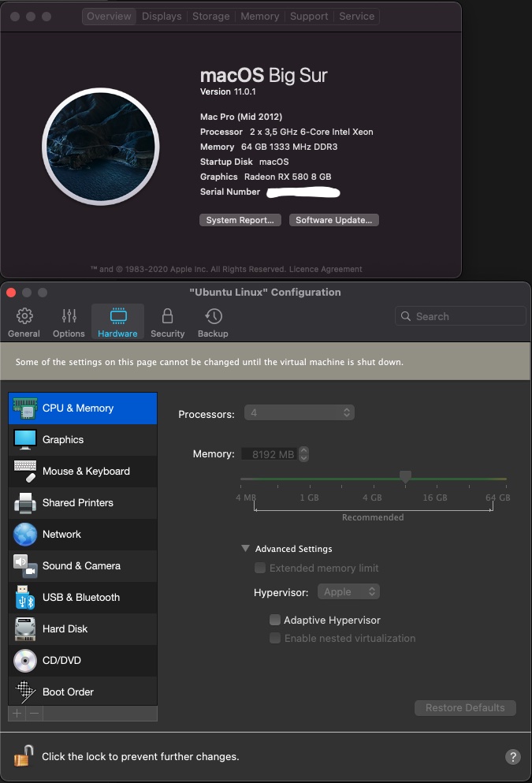Click the 16 GB mark on memory slider
This screenshot has width=532, height=783.
coord(435,498)
